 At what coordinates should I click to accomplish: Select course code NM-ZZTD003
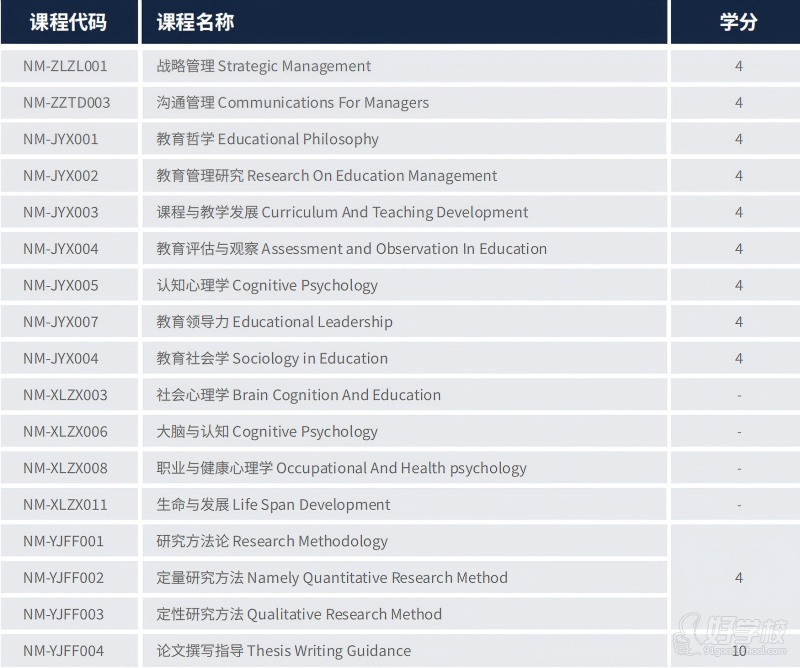click(x=67, y=103)
